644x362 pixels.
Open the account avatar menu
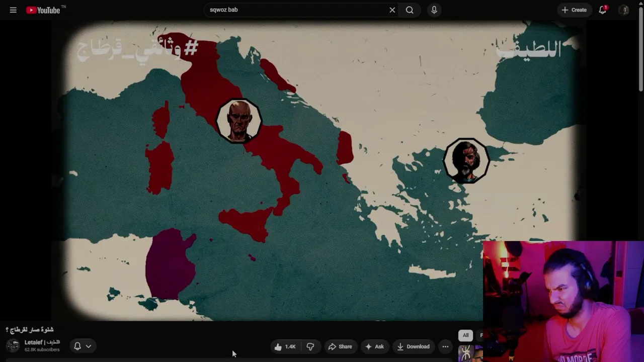(624, 10)
